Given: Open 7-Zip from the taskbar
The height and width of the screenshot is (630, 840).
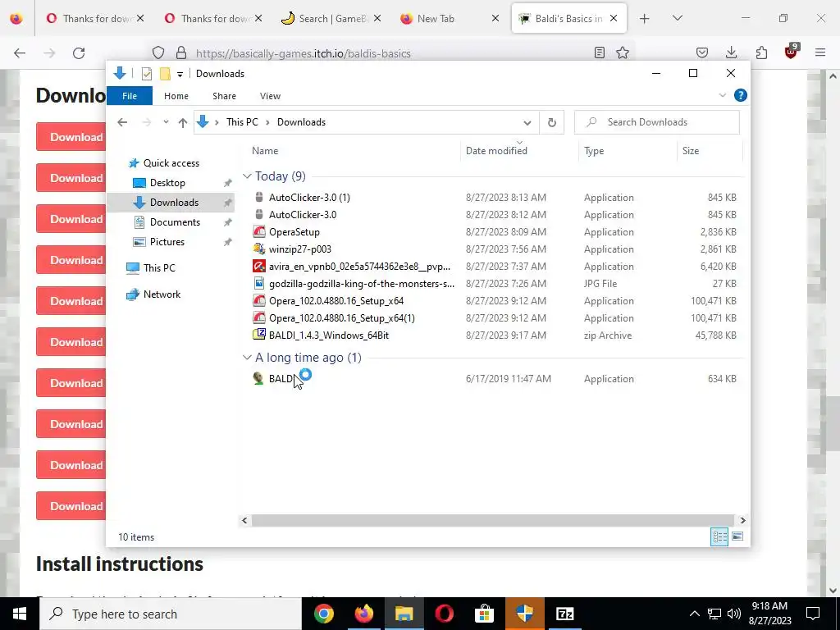Looking at the screenshot, I should pyautogui.click(x=565, y=614).
